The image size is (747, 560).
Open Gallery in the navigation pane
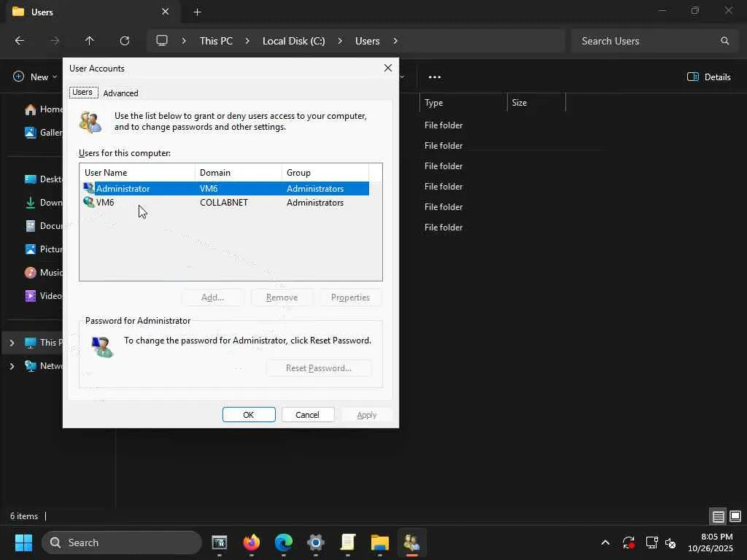pyautogui.click(x=43, y=133)
